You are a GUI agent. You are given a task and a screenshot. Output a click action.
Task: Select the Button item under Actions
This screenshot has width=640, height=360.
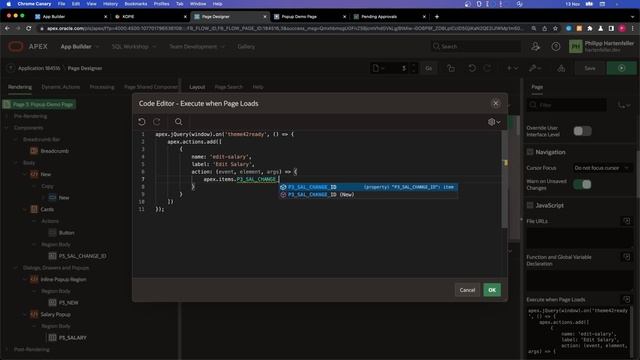coord(66,233)
